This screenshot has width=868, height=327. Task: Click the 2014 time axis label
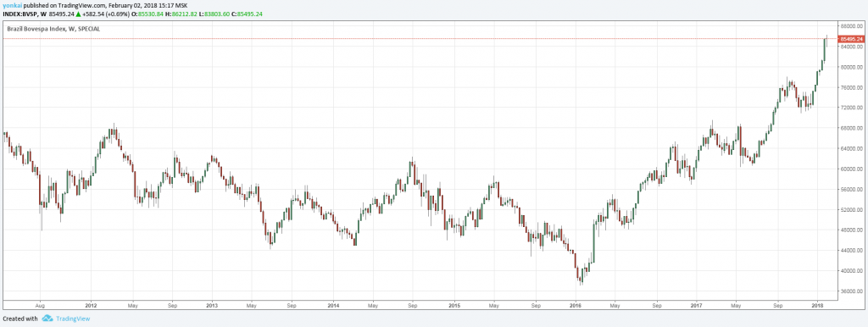pos(333,305)
